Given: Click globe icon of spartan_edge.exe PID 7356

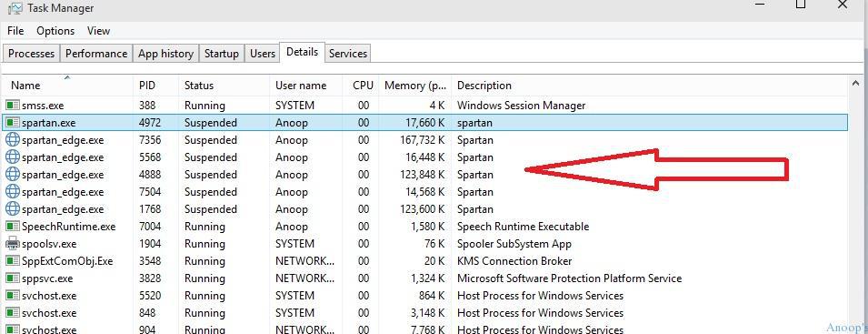Looking at the screenshot, I should (x=12, y=140).
